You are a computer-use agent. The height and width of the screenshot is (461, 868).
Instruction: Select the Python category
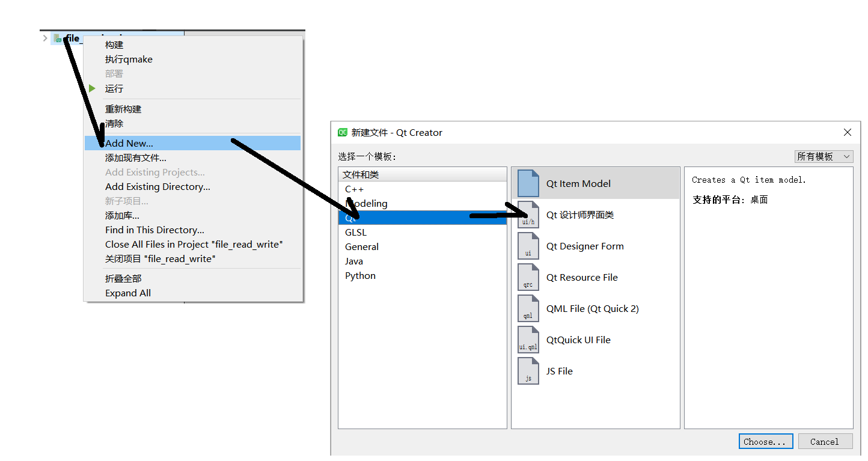coord(423,275)
